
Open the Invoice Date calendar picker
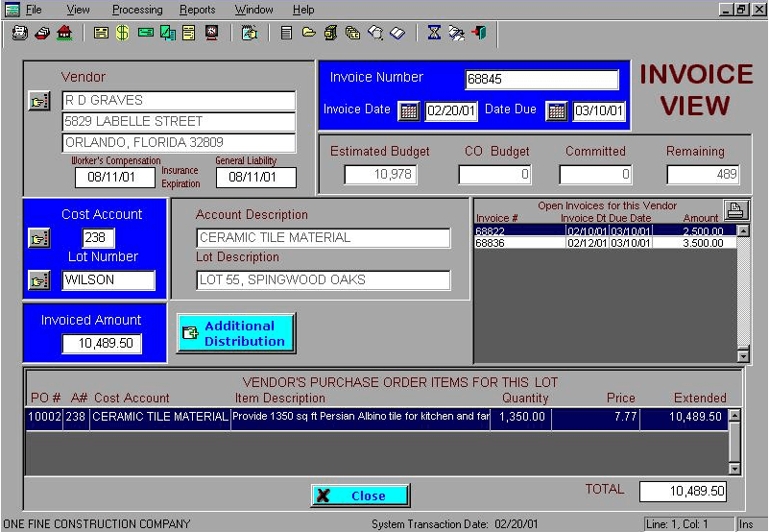[x=409, y=110]
